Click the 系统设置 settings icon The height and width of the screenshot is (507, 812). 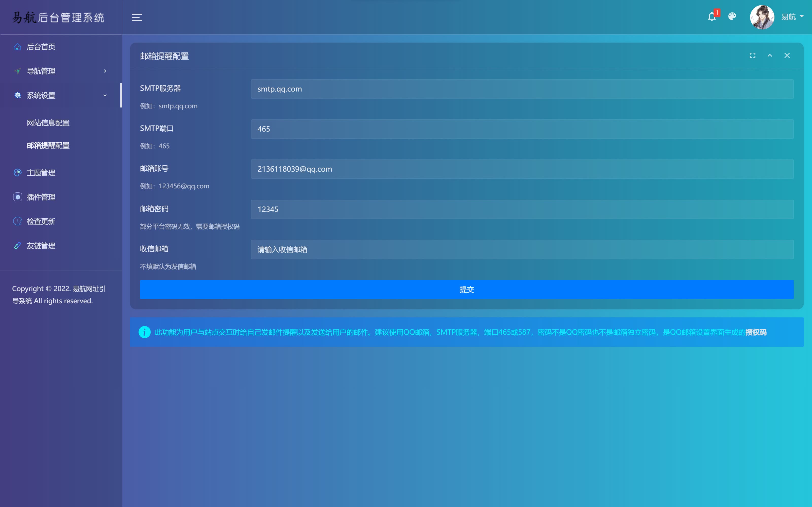(17, 95)
